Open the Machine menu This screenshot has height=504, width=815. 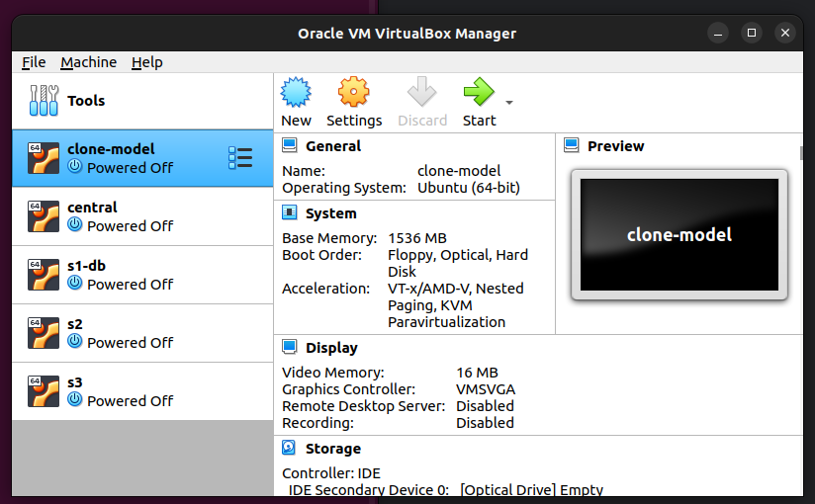point(88,62)
